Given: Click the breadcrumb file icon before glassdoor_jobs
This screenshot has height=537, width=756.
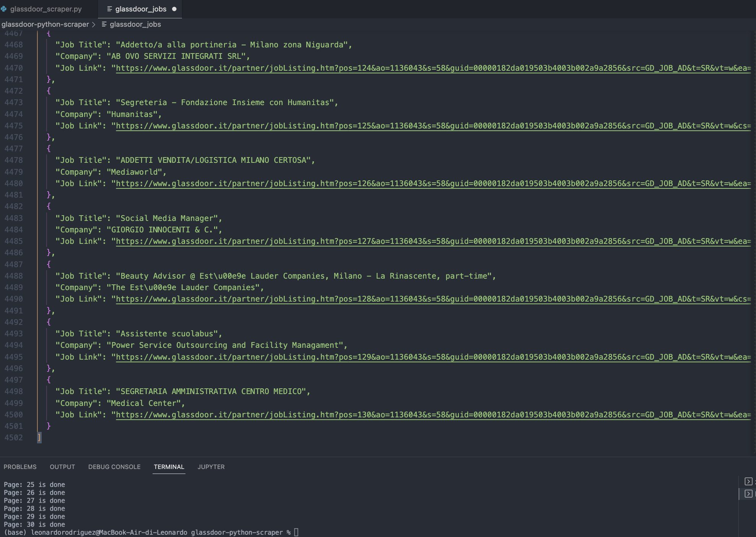Looking at the screenshot, I should pos(104,24).
